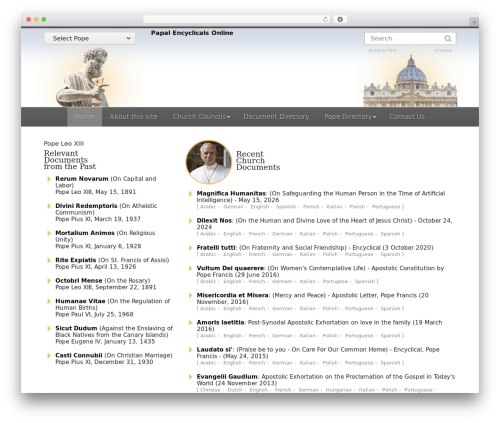This screenshot has width=500, height=423.
Task: Open the Rite Expiatis document
Action: [76, 260]
